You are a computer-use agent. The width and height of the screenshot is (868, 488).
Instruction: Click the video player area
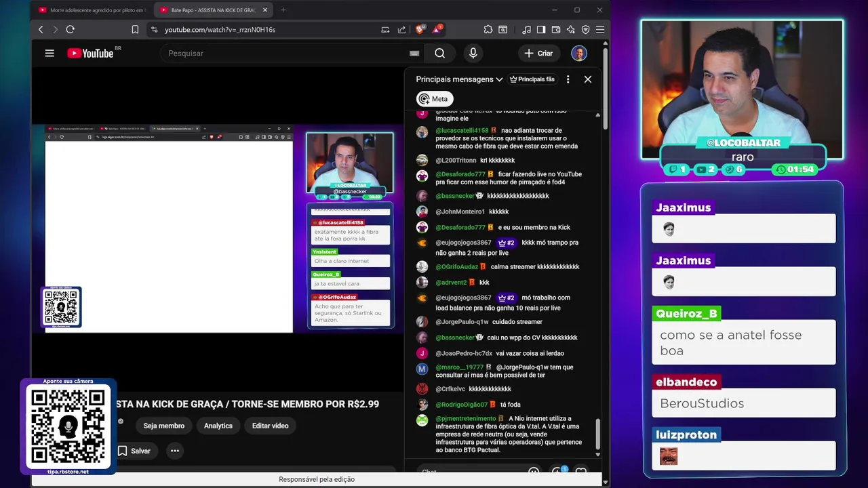click(x=217, y=228)
